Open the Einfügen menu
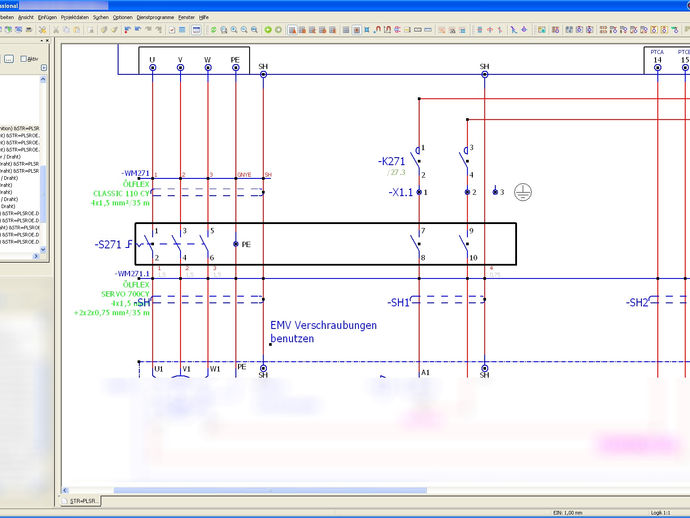Image resolution: width=690 pixels, height=518 pixels. 48,17
